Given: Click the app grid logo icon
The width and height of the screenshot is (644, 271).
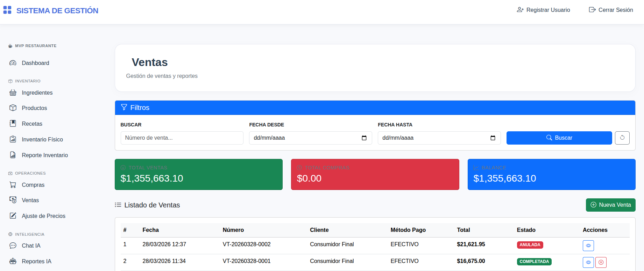Looking at the screenshot, I should pyautogui.click(x=7, y=10).
